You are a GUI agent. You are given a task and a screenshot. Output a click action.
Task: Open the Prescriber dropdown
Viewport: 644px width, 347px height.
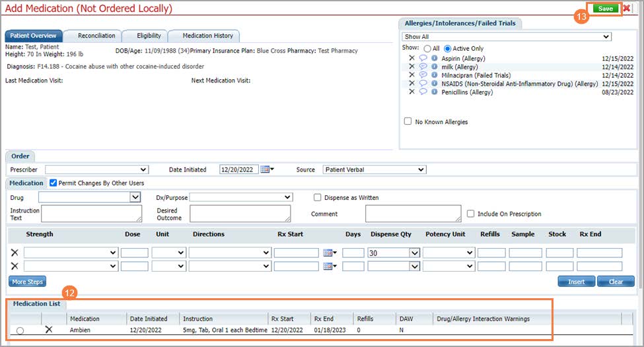[x=96, y=170]
